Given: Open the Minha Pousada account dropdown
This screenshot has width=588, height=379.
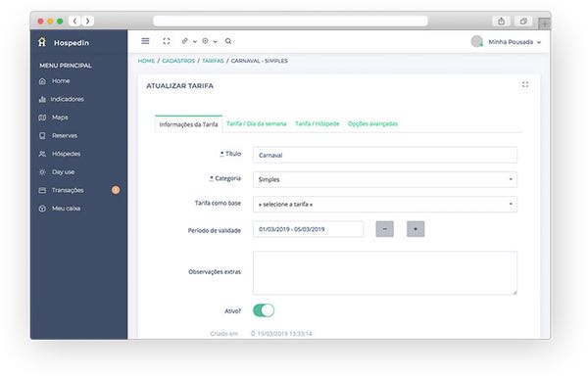Looking at the screenshot, I should (x=514, y=42).
